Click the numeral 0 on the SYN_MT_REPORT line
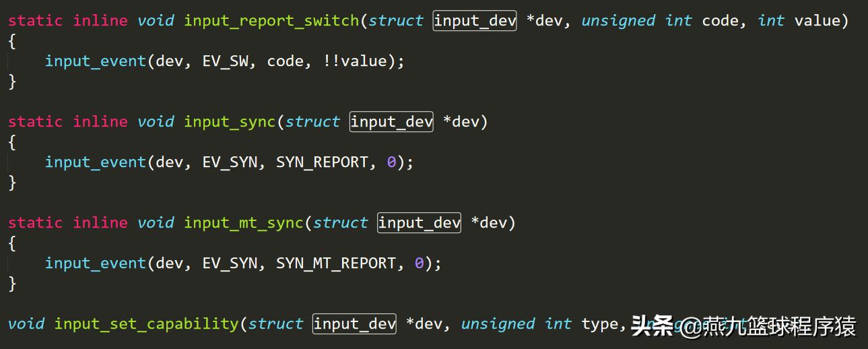The height and width of the screenshot is (349, 868). (420, 263)
